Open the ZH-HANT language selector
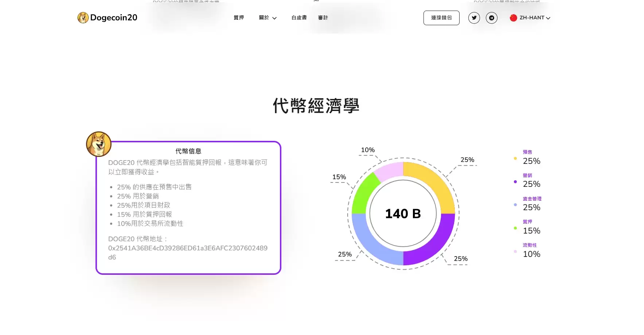The width and height of the screenshot is (644, 335). pyautogui.click(x=531, y=18)
